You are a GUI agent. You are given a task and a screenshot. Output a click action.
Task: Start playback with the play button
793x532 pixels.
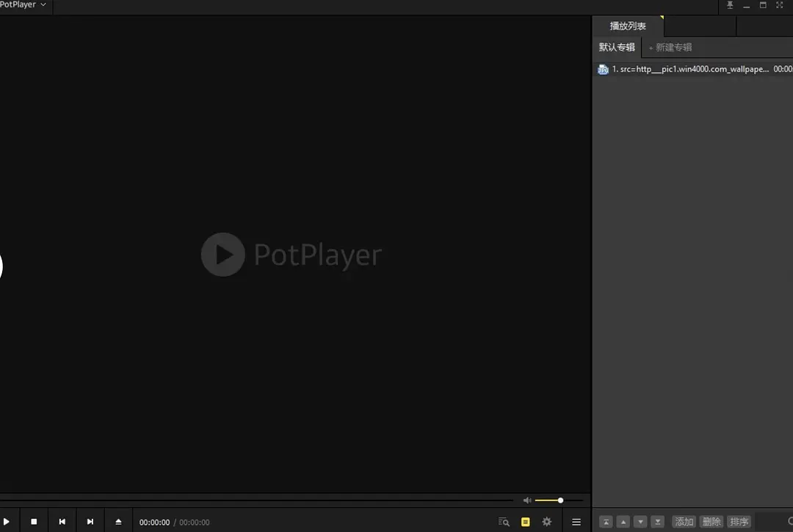[x=7, y=522]
